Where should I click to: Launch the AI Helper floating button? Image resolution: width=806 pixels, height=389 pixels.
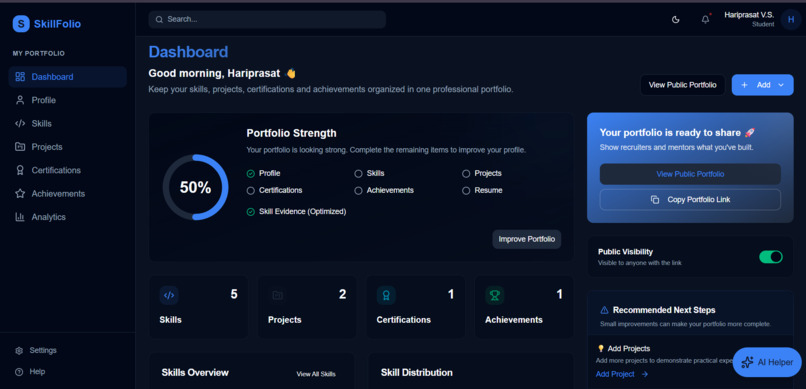click(767, 362)
